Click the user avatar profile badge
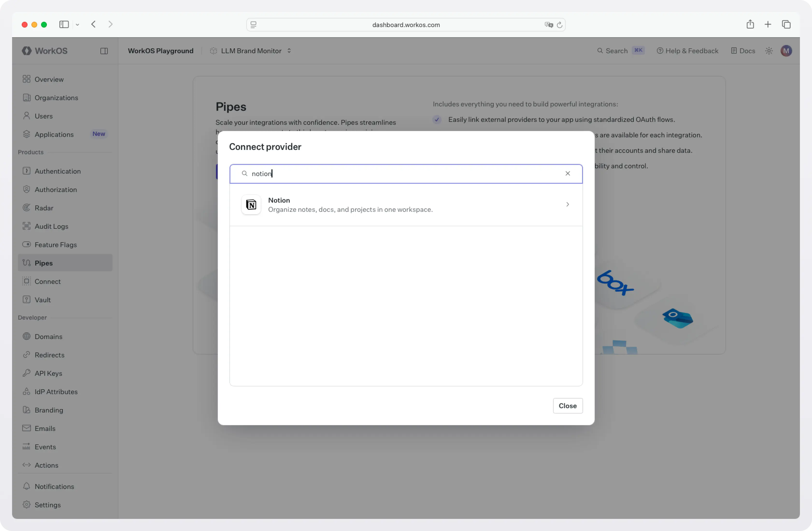812x531 pixels. pos(786,51)
